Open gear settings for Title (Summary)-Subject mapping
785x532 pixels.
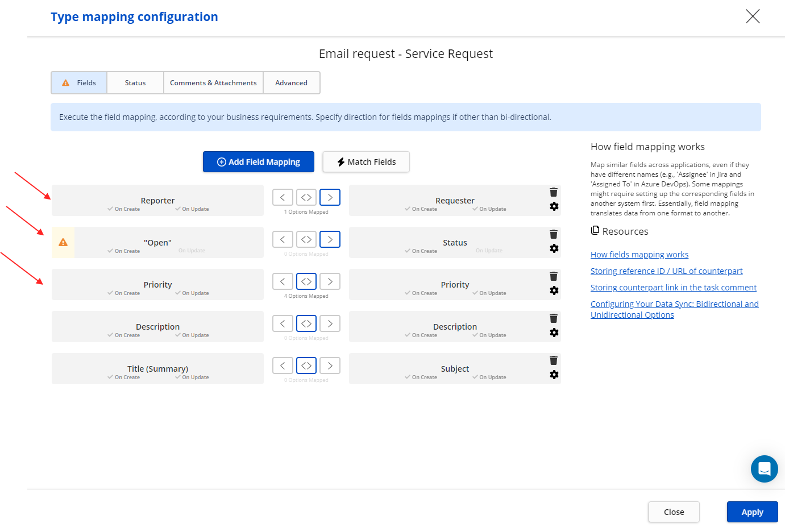(554, 375)
